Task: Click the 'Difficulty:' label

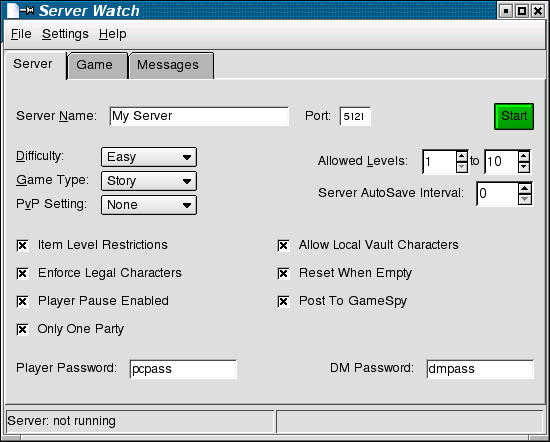Action: click(40, 156)
